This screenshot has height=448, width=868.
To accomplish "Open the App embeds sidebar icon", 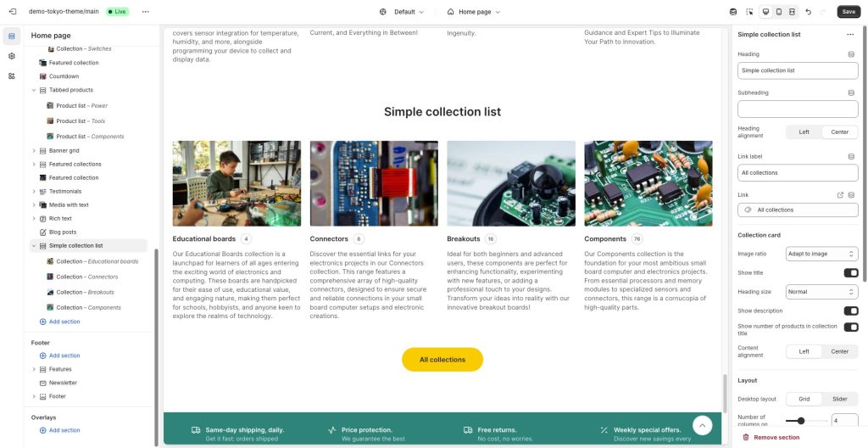I will click(x=12, y=76).
